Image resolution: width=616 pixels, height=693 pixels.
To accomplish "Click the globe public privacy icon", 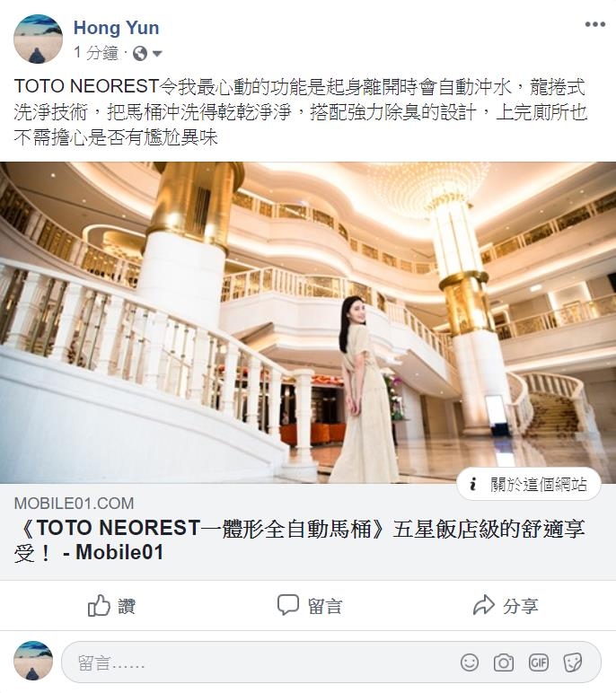I will pos(140,54).
